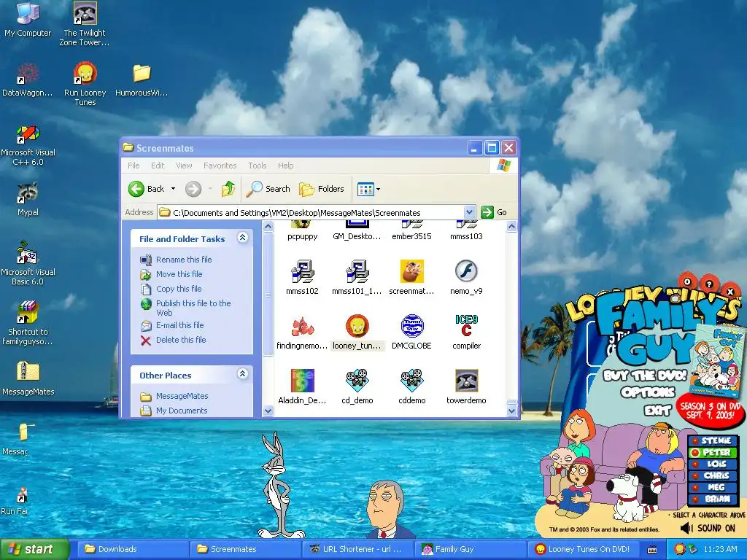Image resolution: width=747 pixels, height=560 pixels.
Task: Open the Tools menu
Action: click(x=258, y=166)
